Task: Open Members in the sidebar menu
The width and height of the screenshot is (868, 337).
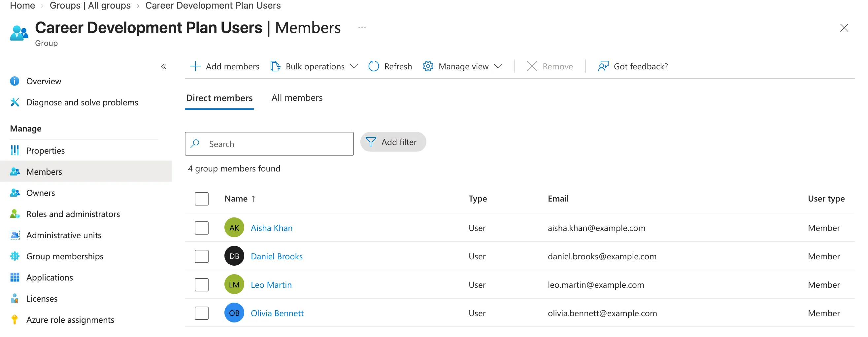Action: tap(86, 172)
